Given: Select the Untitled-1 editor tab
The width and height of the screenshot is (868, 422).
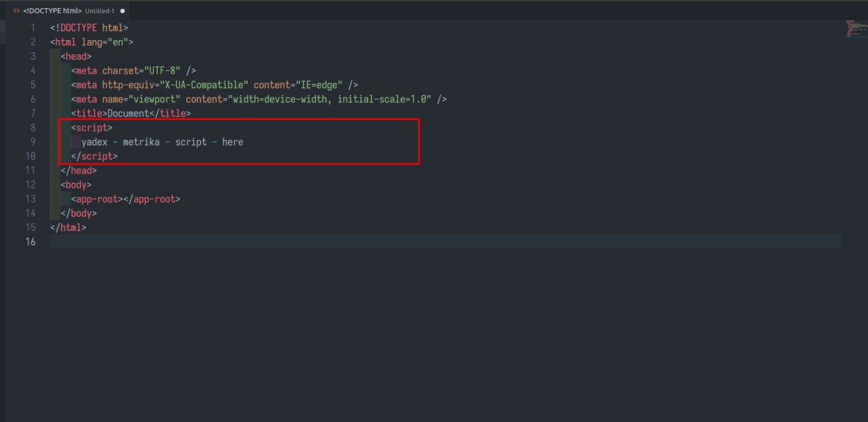Looking at the screenshot, I should point(68,11).
